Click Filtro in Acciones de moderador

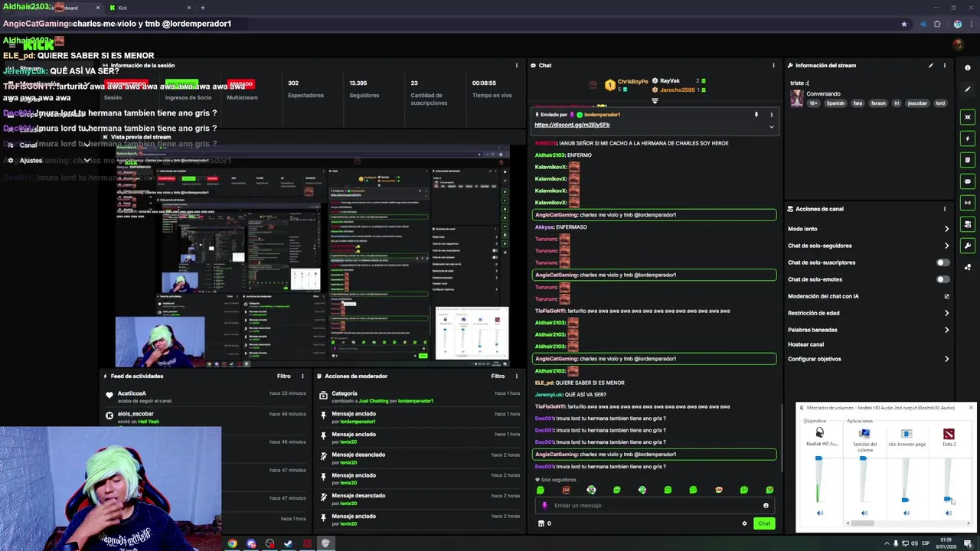pos(498,377)
